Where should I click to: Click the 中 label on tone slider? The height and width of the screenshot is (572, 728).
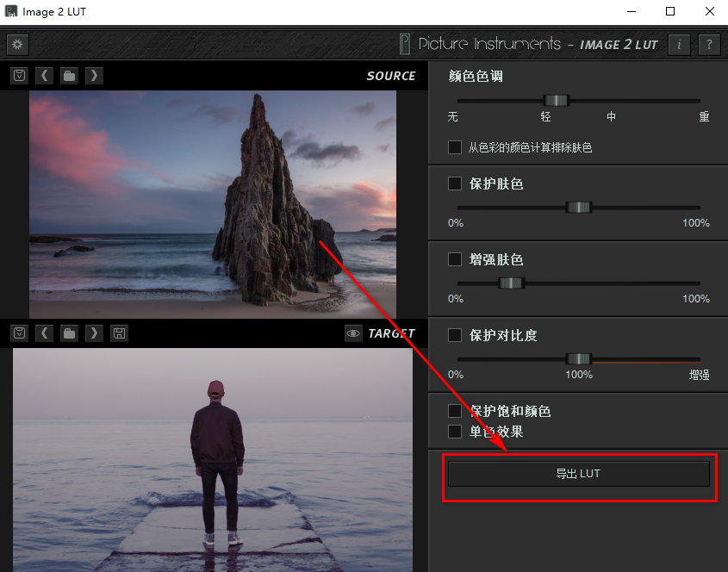(611, 116)
